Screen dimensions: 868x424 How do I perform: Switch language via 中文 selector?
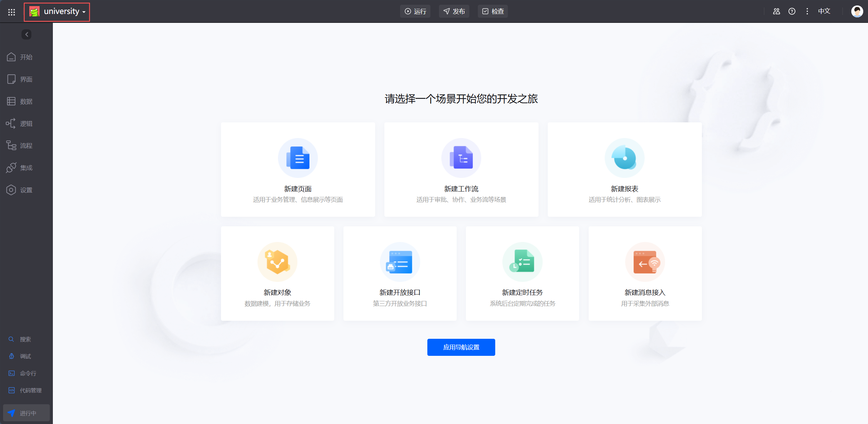pos(824,11)
